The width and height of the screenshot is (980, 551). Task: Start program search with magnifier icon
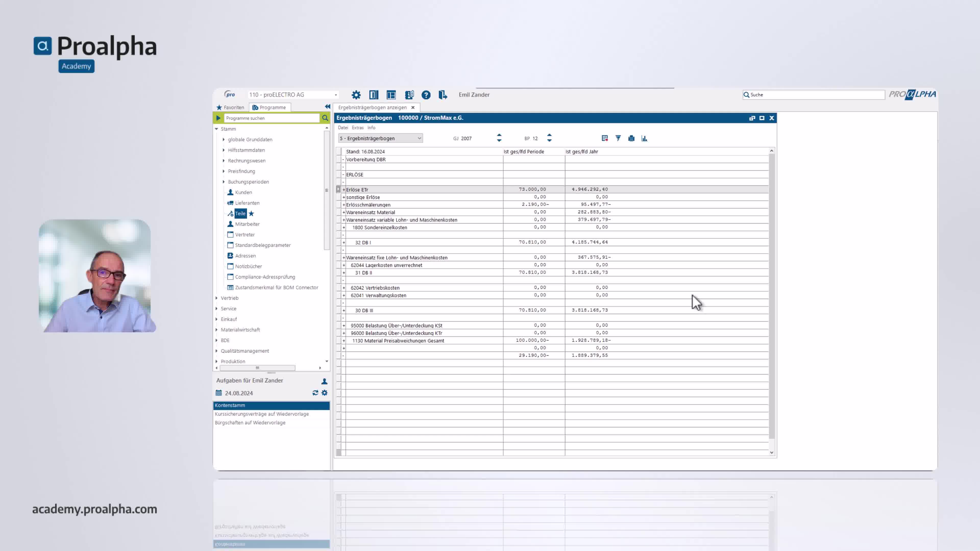(325, 118)
